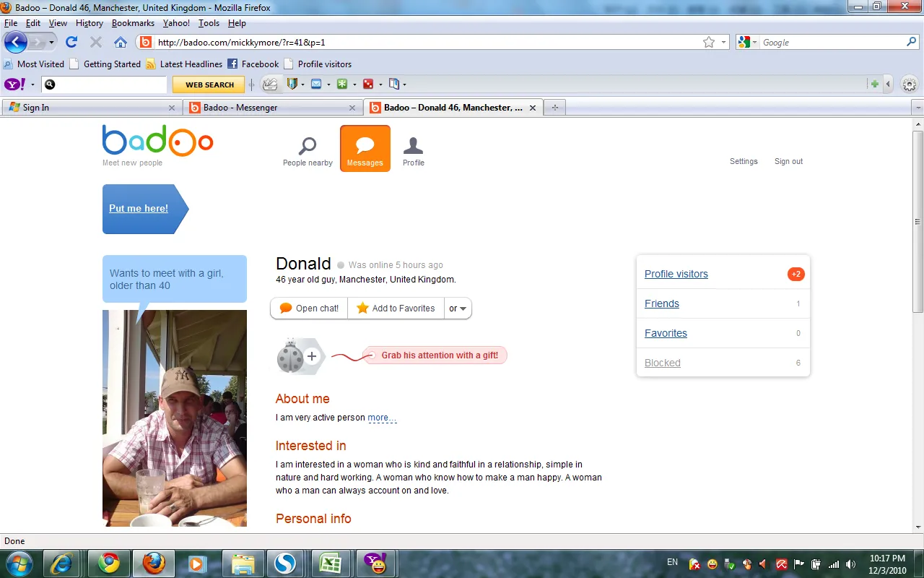Click the green asterisk toolbar icon
Screen dimensions: 924x578
coord(342,85)
